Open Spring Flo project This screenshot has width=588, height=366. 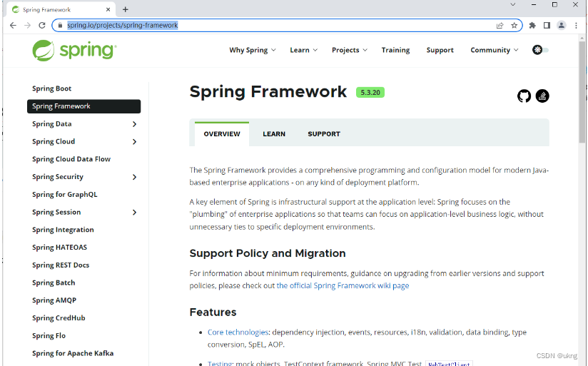coord(49,335)
